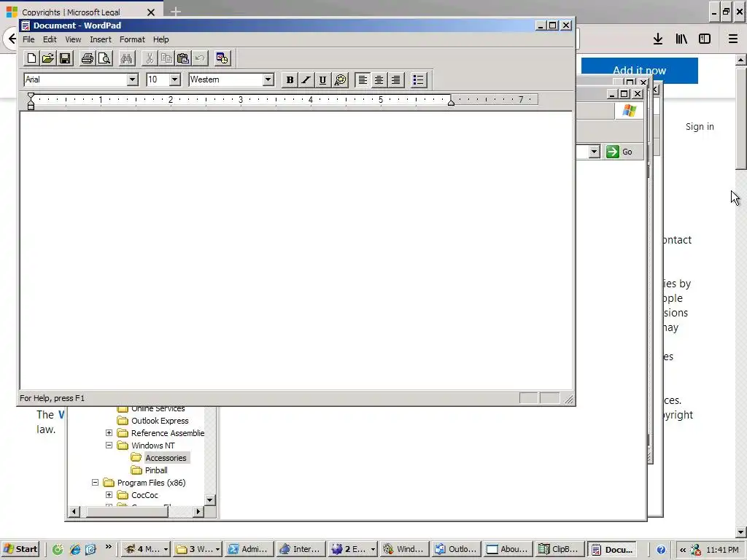747x560 pixels.
Task: Collapse the Program Files (x86) folder
Action: pyautogui.click(x=96, y=483)
